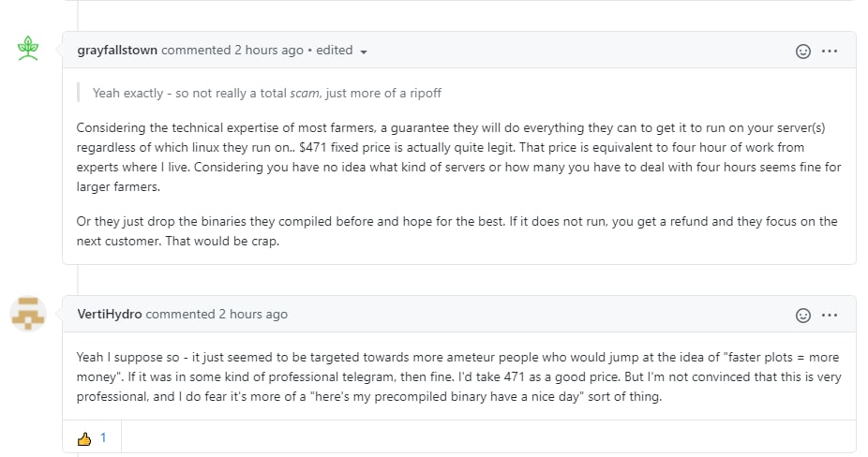Toggle the thumbs-up reaction on VertiHydro's comment
Viewport: 868px width, 457px height.
click(84, 439)
